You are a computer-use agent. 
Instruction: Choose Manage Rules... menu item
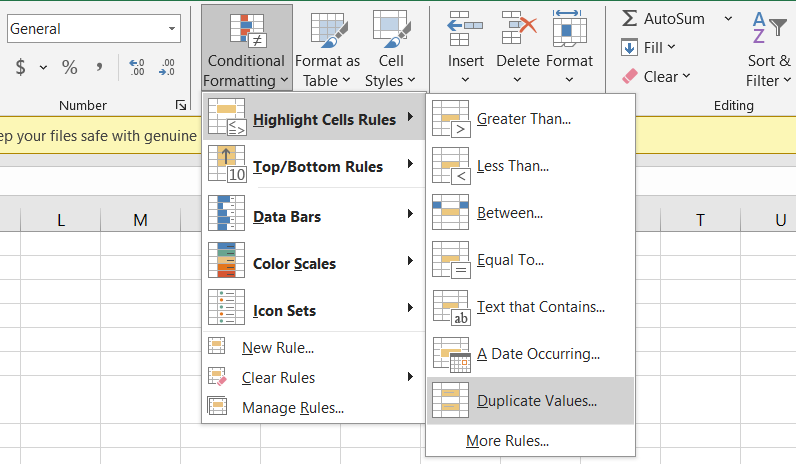click(314, 408)
